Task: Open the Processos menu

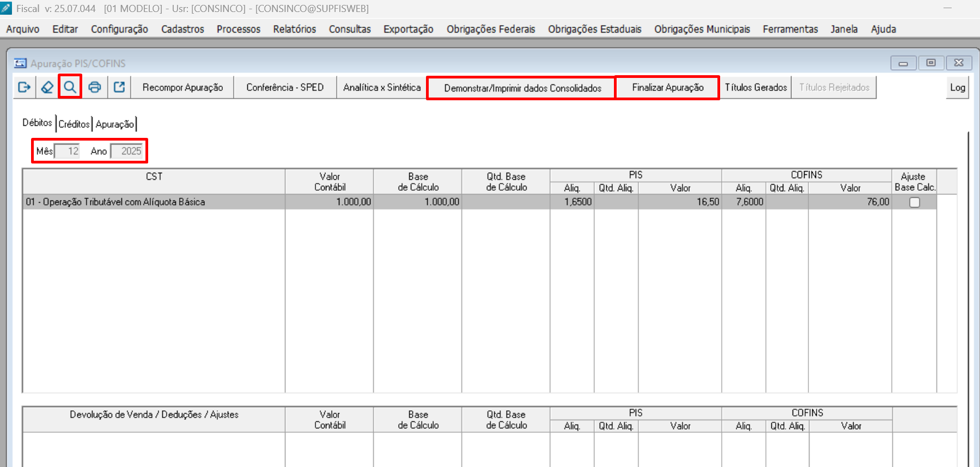Action: (239, 29)
